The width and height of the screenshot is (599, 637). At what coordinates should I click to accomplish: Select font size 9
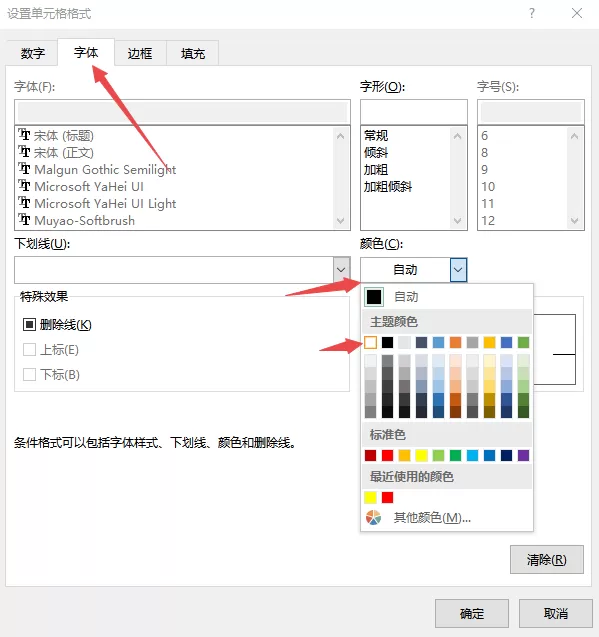click(484, 169)
